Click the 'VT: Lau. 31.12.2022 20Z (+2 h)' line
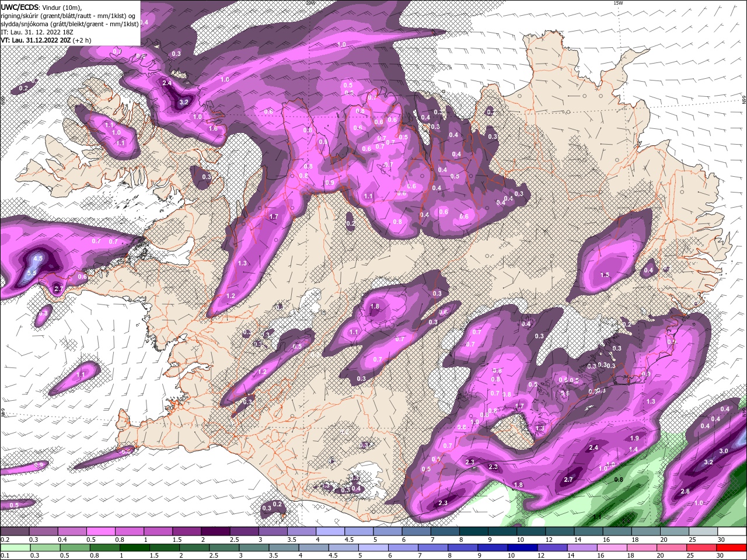 tap(46, 40)
